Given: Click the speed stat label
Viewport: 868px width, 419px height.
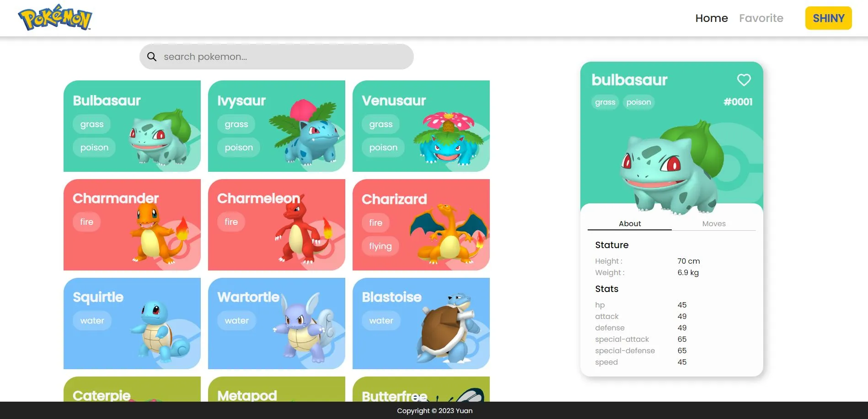Looking at the screenshot, I should [x=606, y=362].
